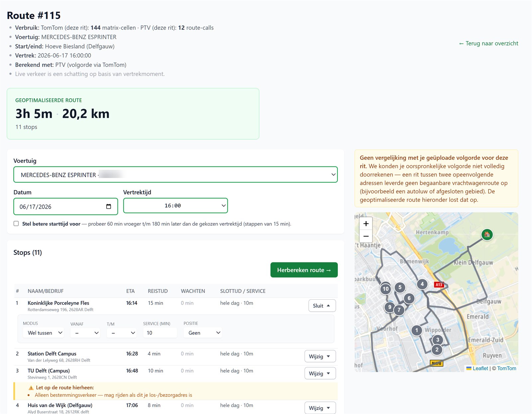
Task: Select map stop marker 10
Action: coord(385,289)
